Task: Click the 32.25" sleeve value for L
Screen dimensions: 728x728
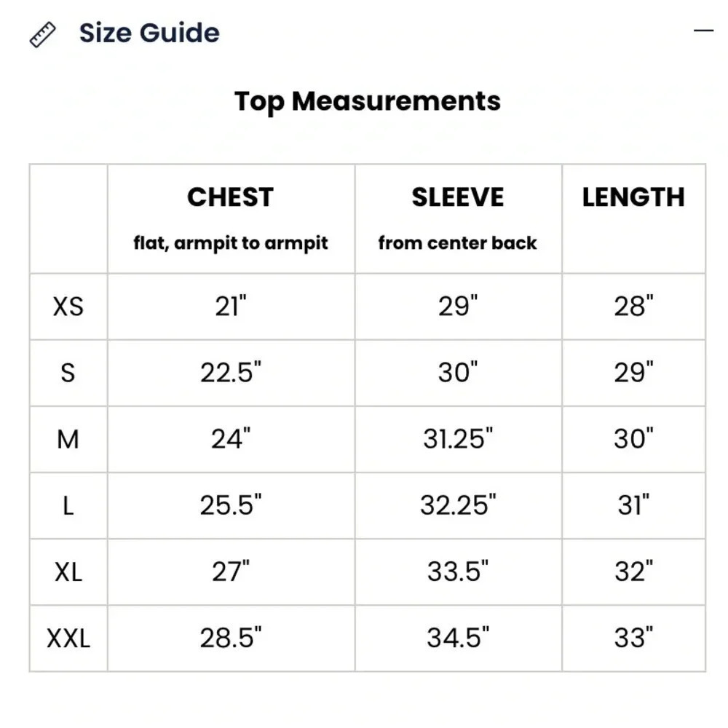Action: 458,505
